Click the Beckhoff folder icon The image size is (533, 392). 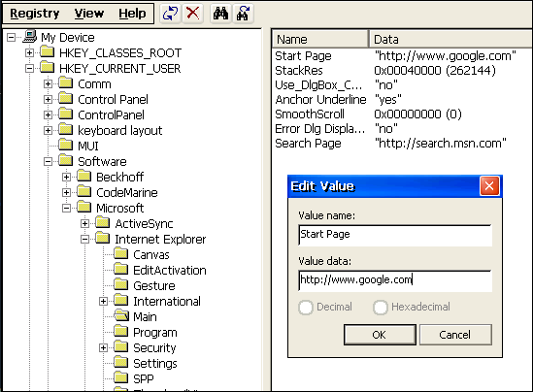[83, 177]
